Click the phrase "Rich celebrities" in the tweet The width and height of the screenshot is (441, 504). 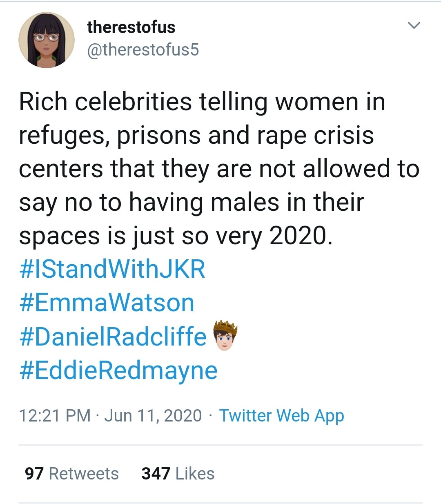pyautogui.click(x=105, y=101)
